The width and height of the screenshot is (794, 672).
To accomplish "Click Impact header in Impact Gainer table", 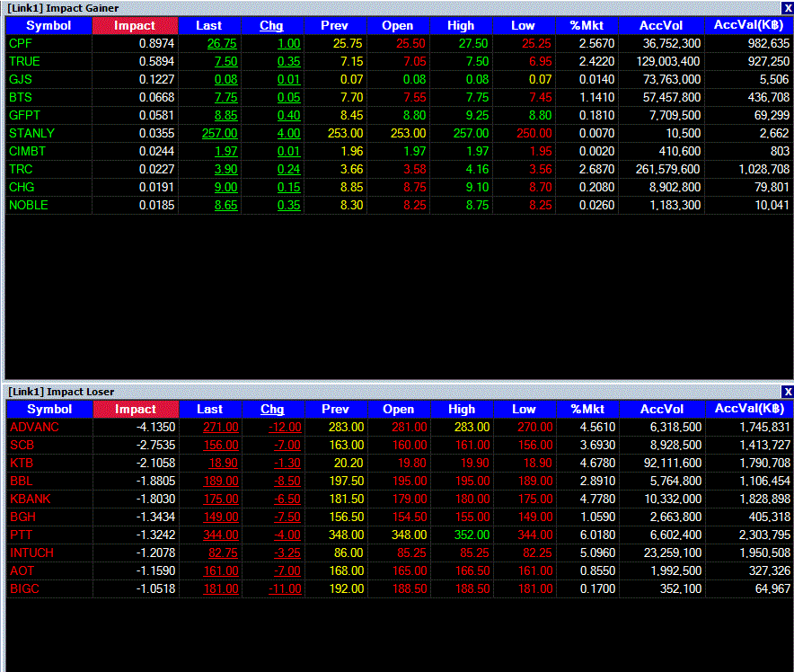I will tap(135, 26).
